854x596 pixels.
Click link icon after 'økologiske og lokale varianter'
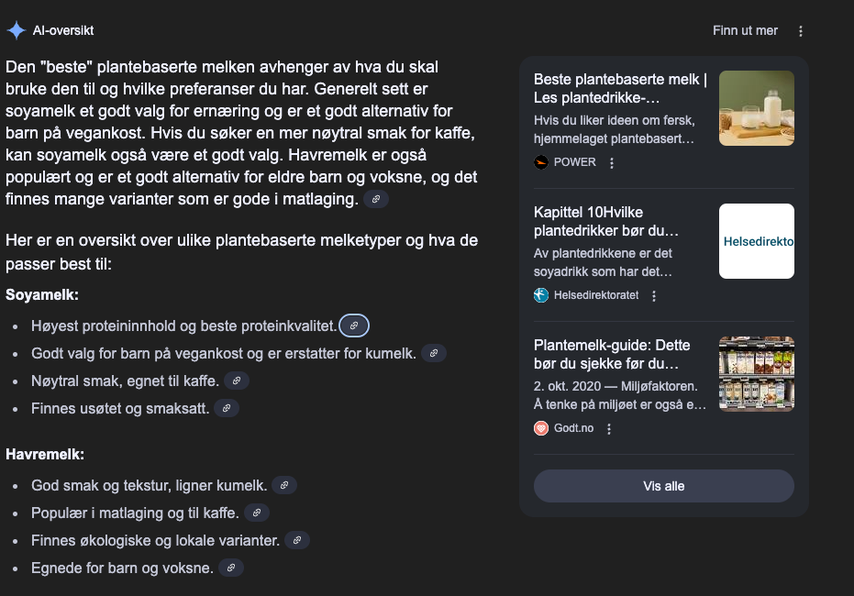[x=297, y=540]
